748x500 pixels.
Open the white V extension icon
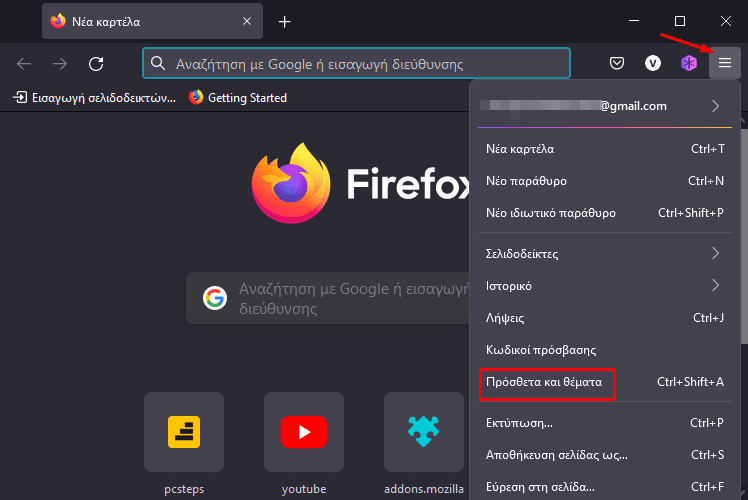(x=653, y=63)
